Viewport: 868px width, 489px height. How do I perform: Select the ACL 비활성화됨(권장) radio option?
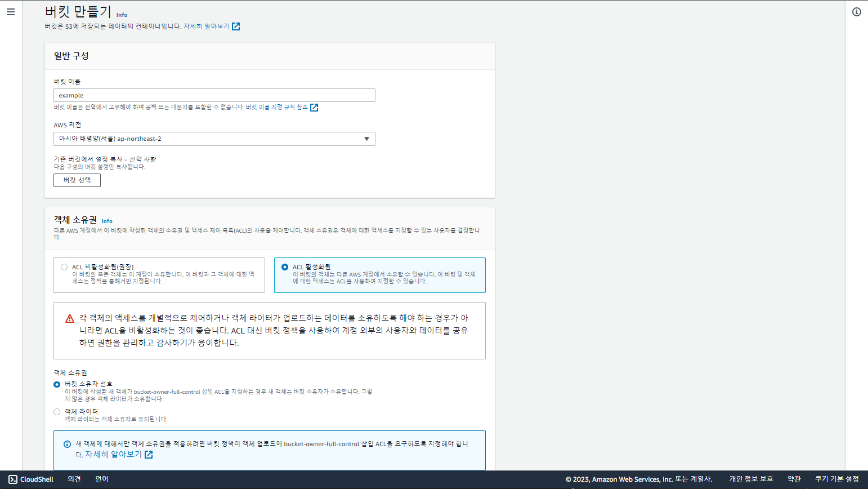click(x=64, y=267)
